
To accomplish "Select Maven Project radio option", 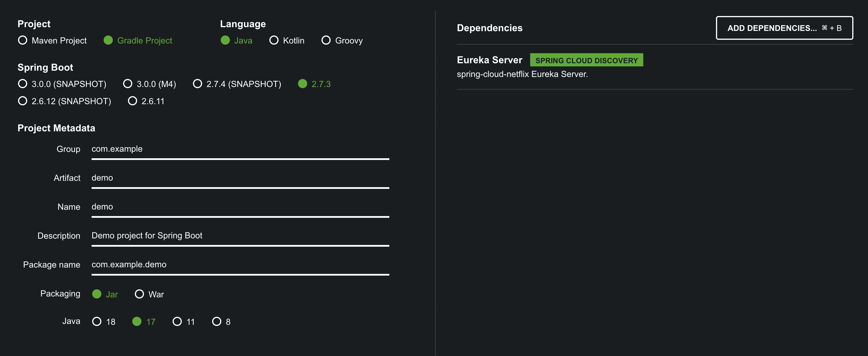I will [23, 40].
